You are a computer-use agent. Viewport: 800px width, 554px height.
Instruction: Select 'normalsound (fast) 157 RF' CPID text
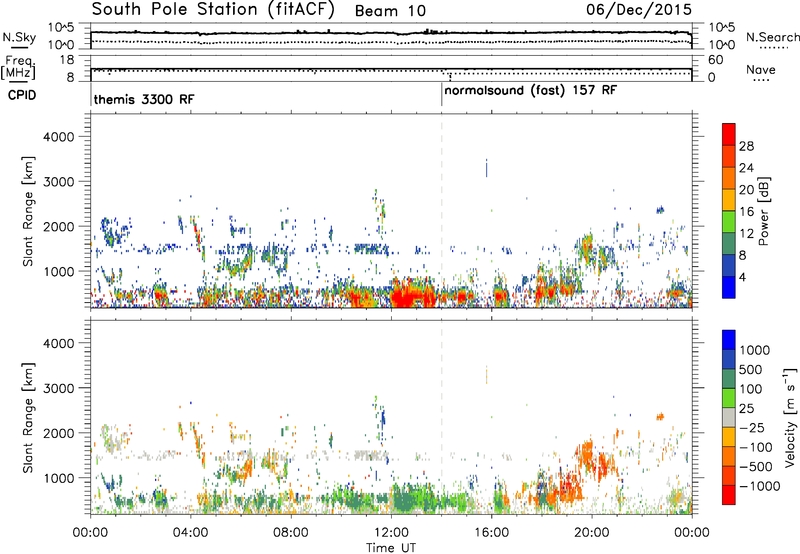point(531,91)
